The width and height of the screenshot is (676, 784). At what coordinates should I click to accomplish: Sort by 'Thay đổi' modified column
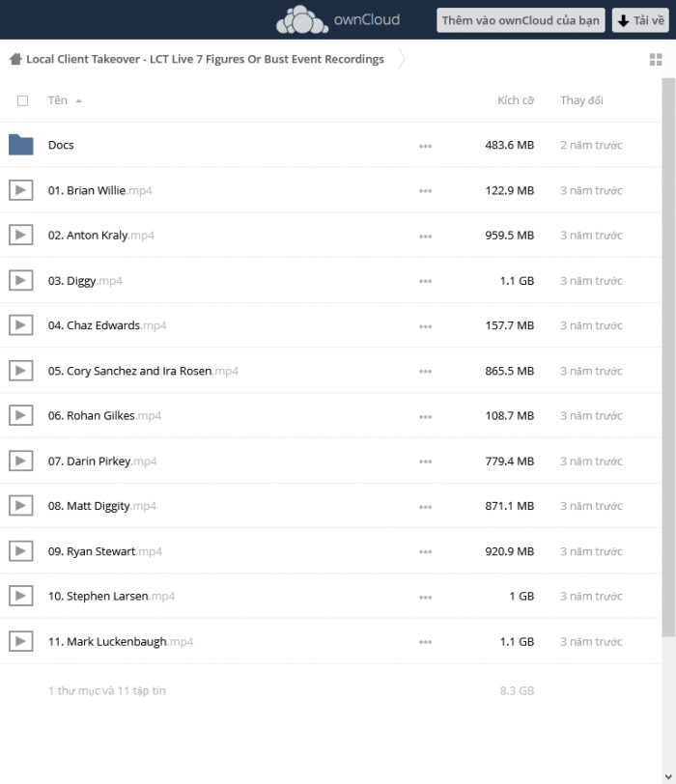pos(581,100)
